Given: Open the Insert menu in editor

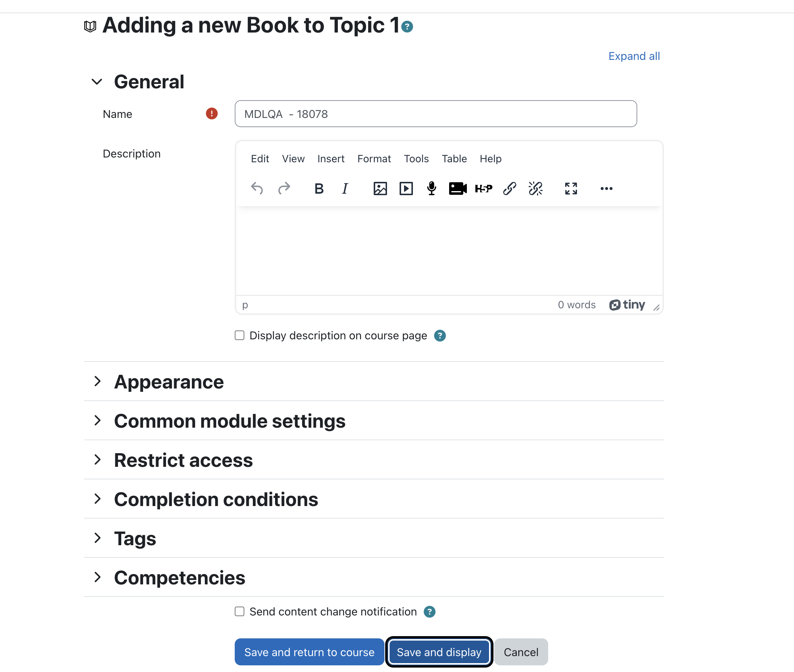Looking at the screenshot, I should tap(331, 159).
